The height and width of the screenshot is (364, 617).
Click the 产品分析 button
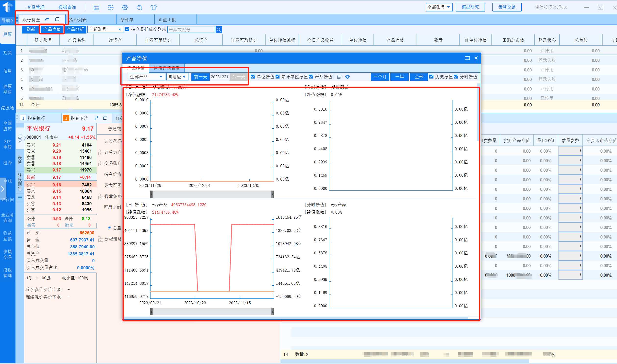coord(75,29)
